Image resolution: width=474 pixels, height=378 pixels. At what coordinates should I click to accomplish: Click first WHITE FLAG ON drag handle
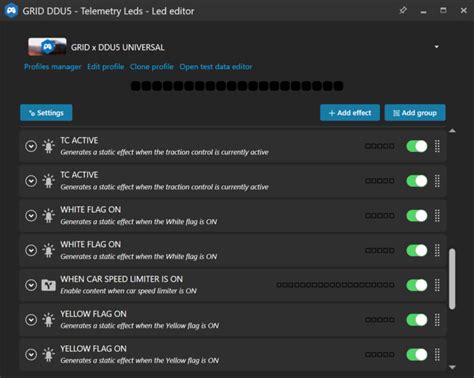437,215
